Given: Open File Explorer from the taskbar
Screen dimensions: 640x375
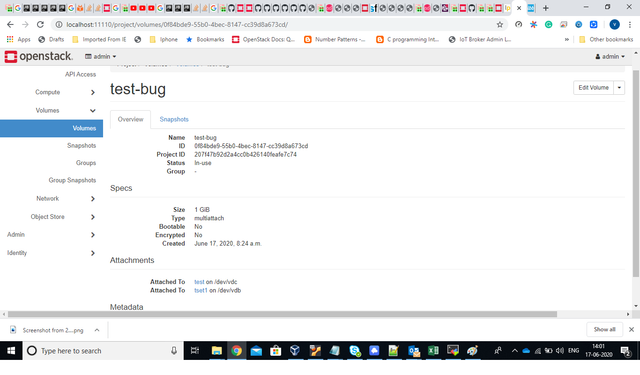Looking at the screenshot, I should click(x=217, y=351).
